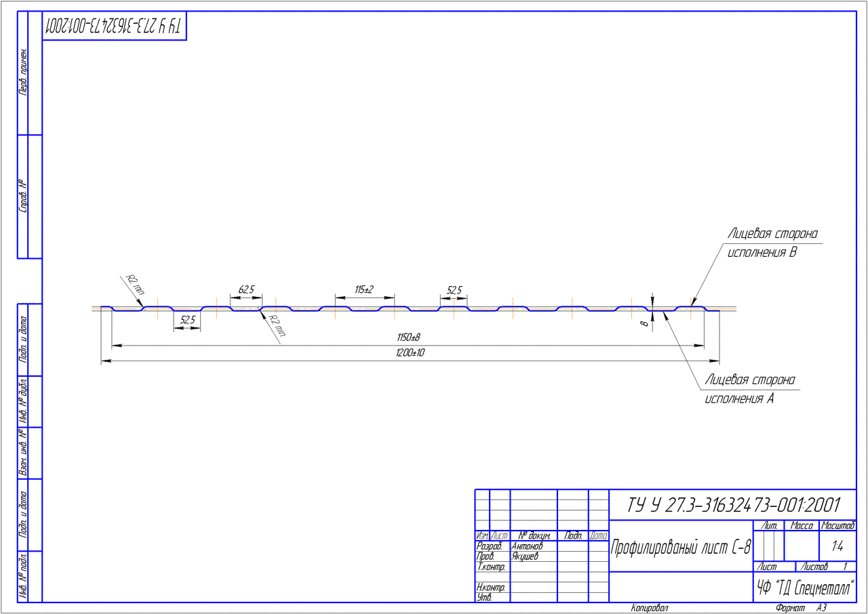Click the Н.контр. row label
The width and height of the screenshot is (868, 614).
(x=491, y=587)
